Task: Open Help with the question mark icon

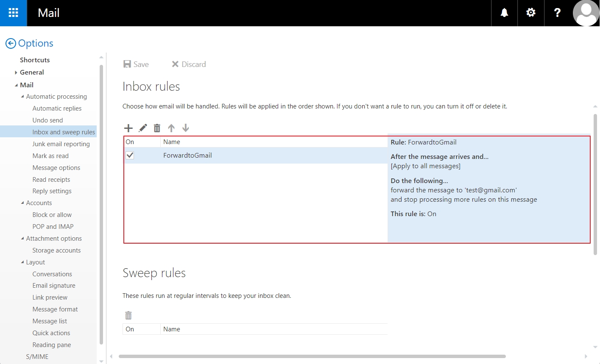Action: pos(557,13)
